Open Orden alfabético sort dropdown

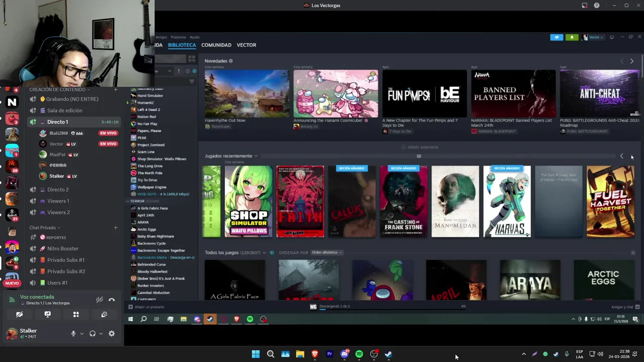(327, 252)
